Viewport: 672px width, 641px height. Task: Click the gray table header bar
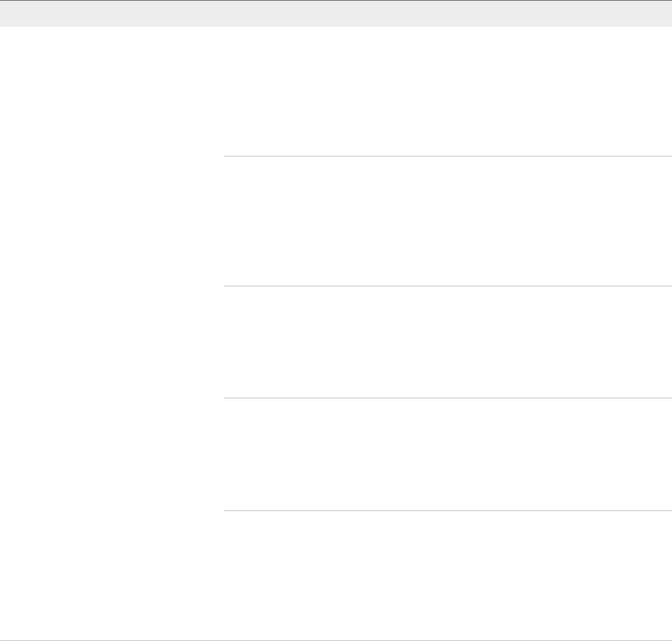point(336,14)
